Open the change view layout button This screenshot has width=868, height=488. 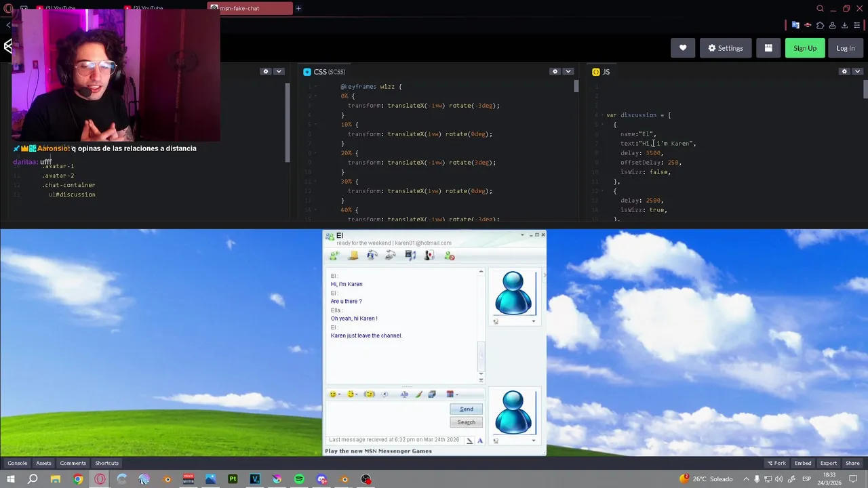point(768,48)
